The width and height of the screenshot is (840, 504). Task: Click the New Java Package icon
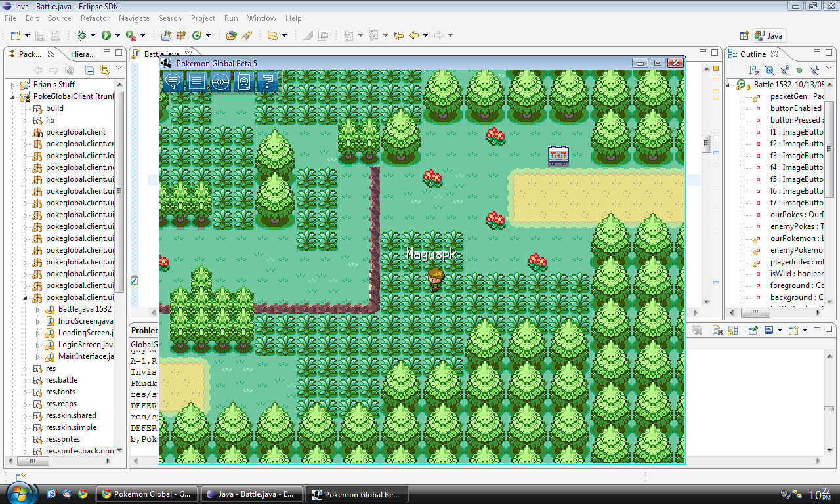(x=181, y=35)
